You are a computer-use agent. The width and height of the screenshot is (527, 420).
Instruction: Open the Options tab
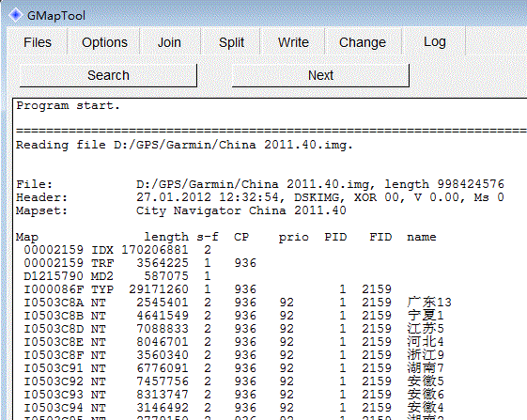(x=104, y=42)
